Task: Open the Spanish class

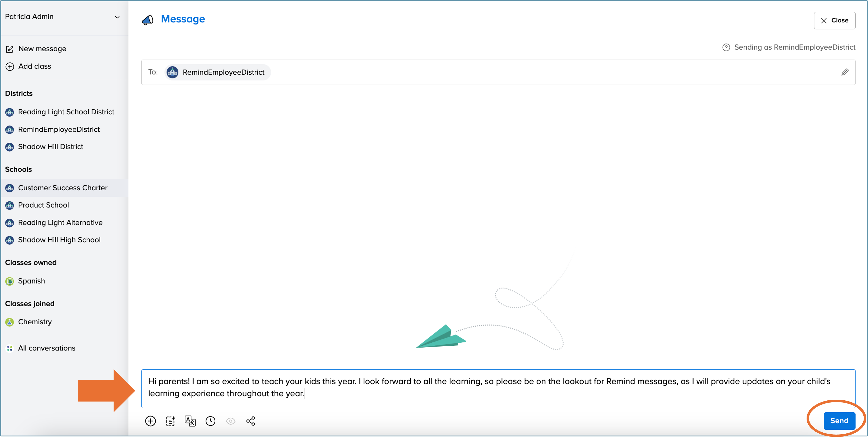Action: point(31,281)
